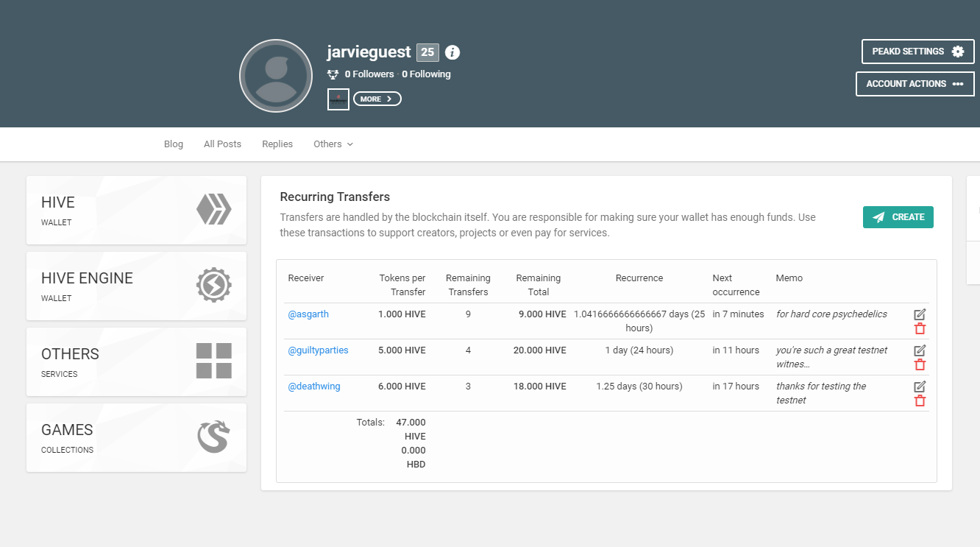The image size is (980, 547).
Task: Click the Remaining Transfers column header
Action: [x=468, y=285]
